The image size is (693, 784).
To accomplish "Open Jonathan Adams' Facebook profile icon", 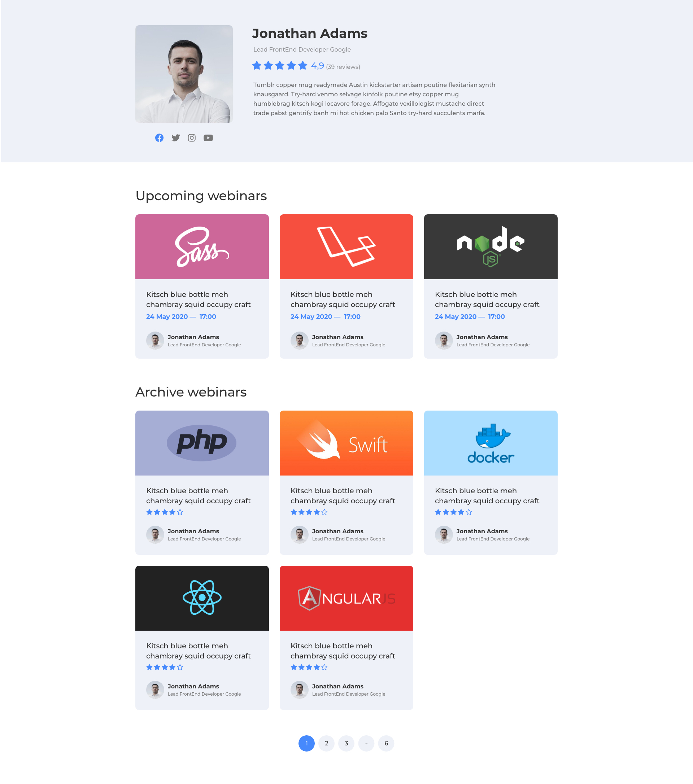I will click(x=159, y=138).
